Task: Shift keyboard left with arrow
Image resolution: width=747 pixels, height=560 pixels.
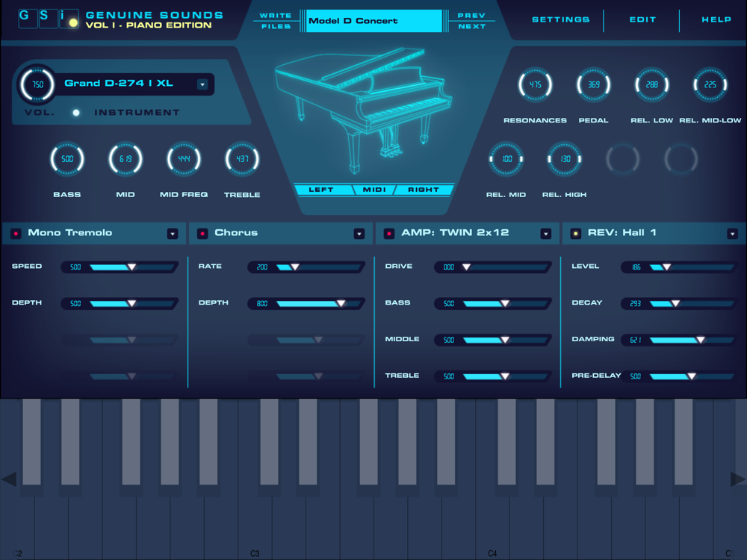Action: click(x=9, y=479)
